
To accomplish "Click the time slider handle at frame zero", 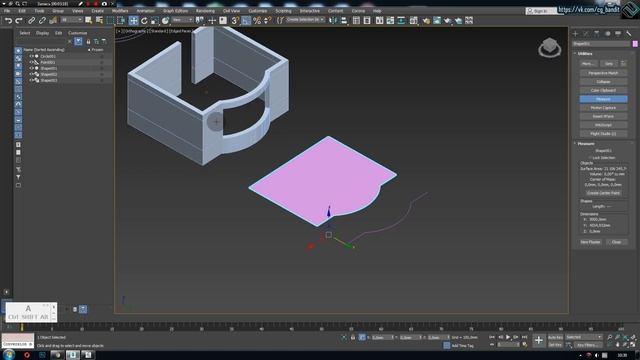I will point(22,327).
